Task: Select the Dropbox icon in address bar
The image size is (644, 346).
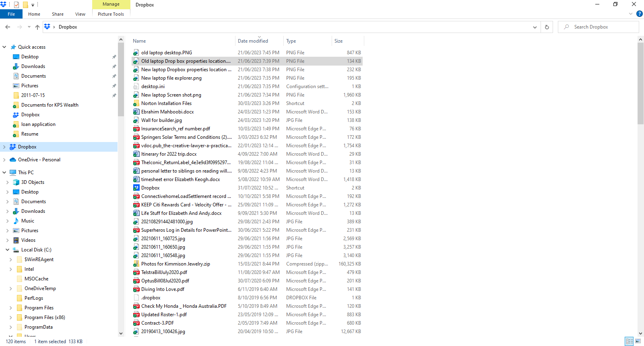Action: pyautogui.click(x=47, y=27)
